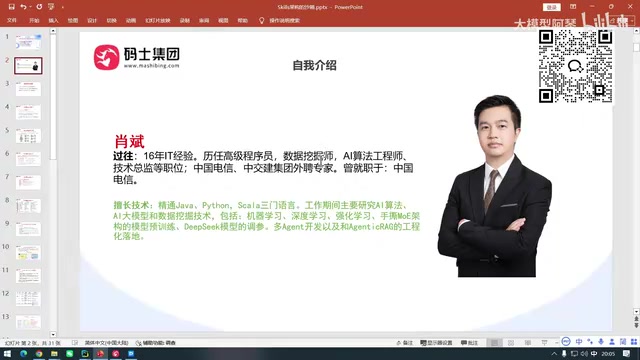Viewport: 640px width, 360px height.
Task: Switch to the 动画 (Animations) ribbon tab
Action: point(131,20)
